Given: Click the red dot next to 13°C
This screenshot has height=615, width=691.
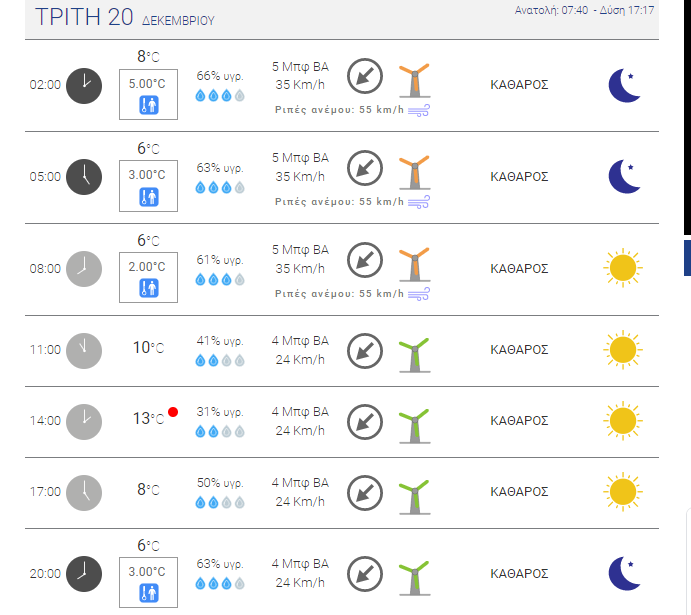Looking at the screenshot, I should 173,412.
